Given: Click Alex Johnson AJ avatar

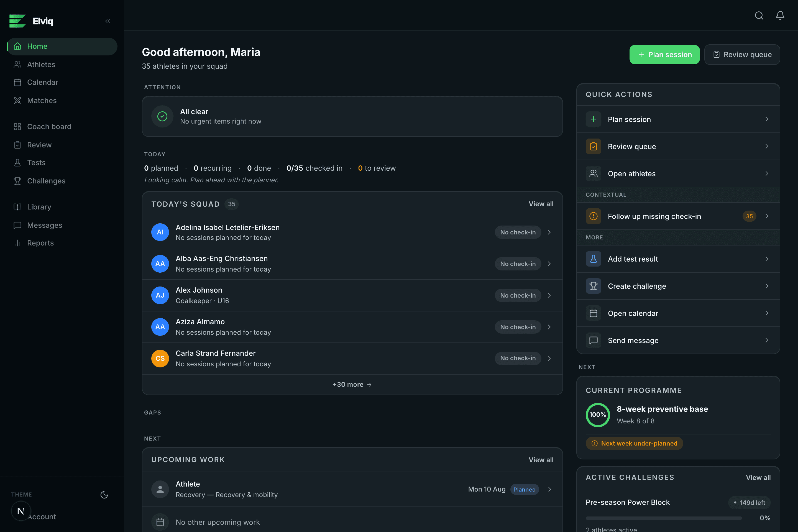Looking at the screenshot, I should (x=160, y=295).
